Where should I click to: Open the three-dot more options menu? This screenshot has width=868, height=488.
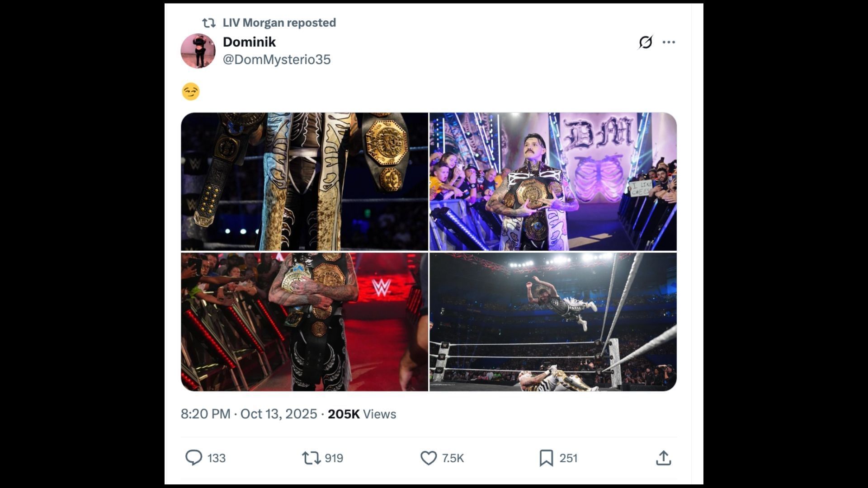point(669,42)
